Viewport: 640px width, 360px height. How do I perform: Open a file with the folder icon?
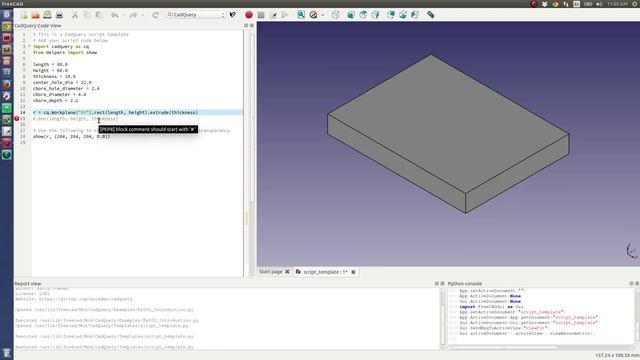(x=36, y=15)
